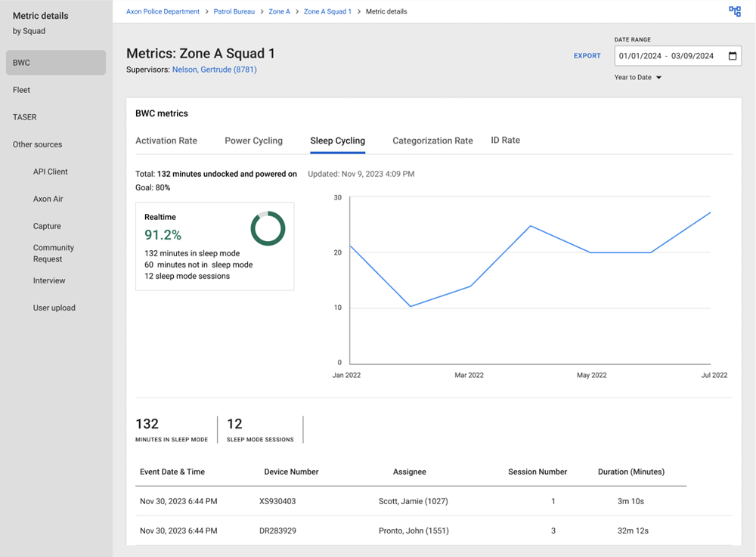Expand Other sources in the sidebar
The image size is (756, 557).
(x=38, y=144)
